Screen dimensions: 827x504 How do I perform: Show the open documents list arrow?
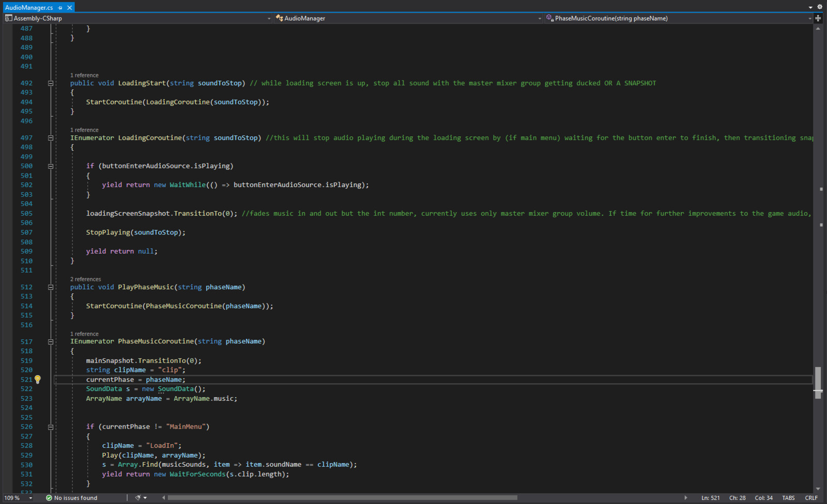click(810, 8)
